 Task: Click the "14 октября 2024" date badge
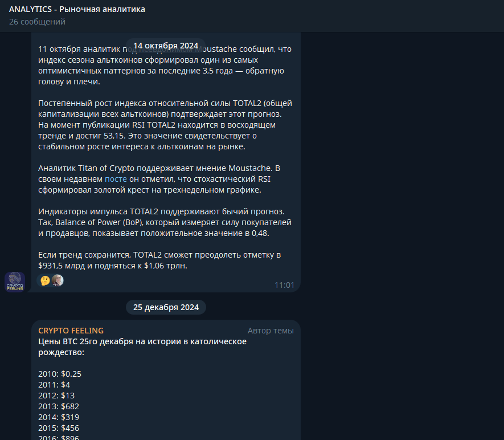[166, 46]
